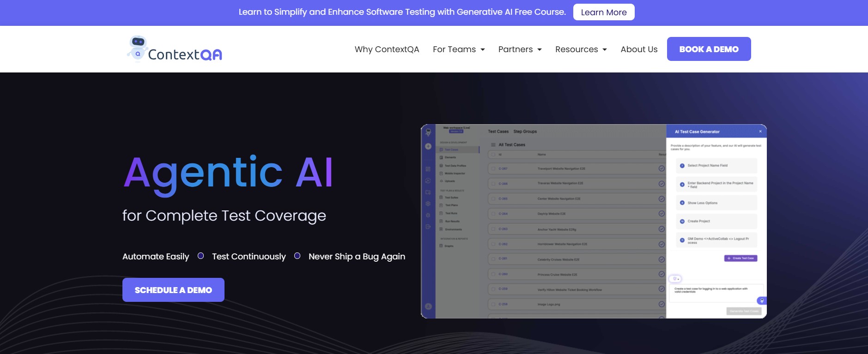The width and height of the screenshot is (868, 354).
Task: Click the Test Continuously text
Action: (x=249, y=256)
